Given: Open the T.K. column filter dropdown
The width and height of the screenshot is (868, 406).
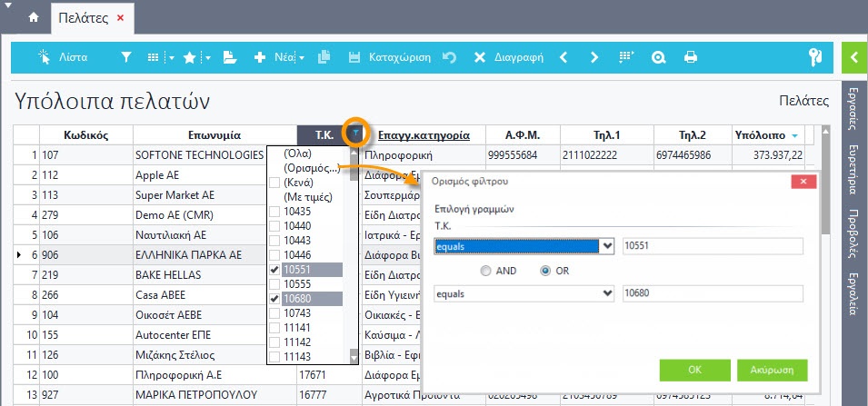Looking at the screenshot, I should [x=357, y=134].
